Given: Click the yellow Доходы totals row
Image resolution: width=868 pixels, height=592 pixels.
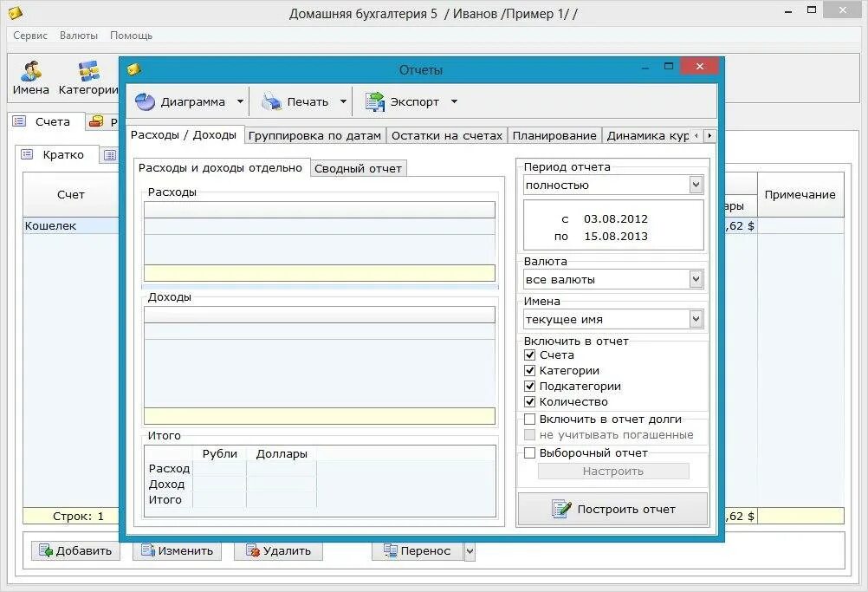Looking at the screenshot, I should (320, 416).
